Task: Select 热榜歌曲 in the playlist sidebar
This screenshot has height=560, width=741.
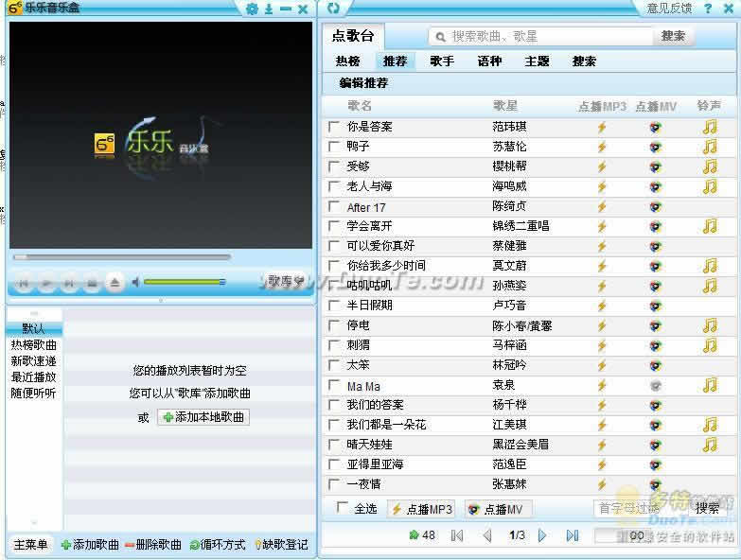Action: pyautogui.click(x=33, y=345)
